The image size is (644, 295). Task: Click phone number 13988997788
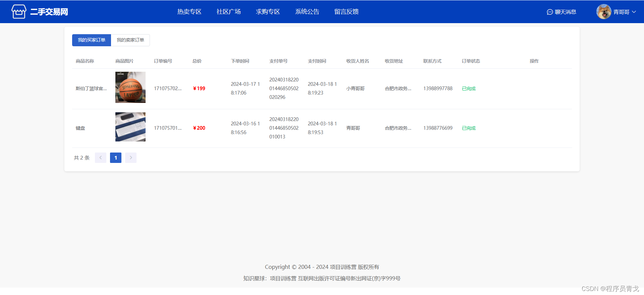pyautogui.click(x=438, y=88)
